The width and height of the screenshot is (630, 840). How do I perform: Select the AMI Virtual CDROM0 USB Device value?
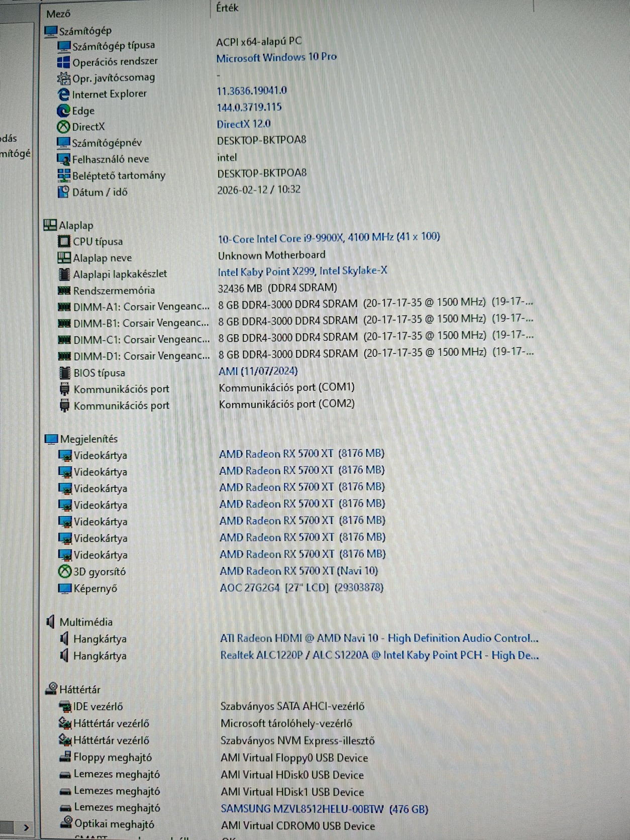click(x=298, y=826)
